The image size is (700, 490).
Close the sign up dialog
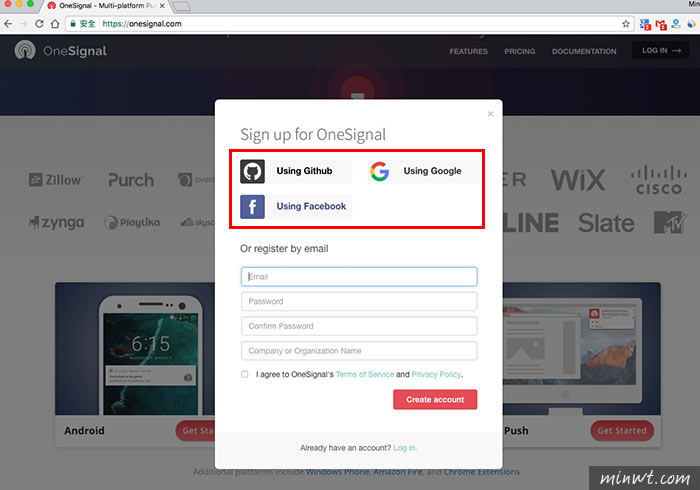click(x=490, y=114)
